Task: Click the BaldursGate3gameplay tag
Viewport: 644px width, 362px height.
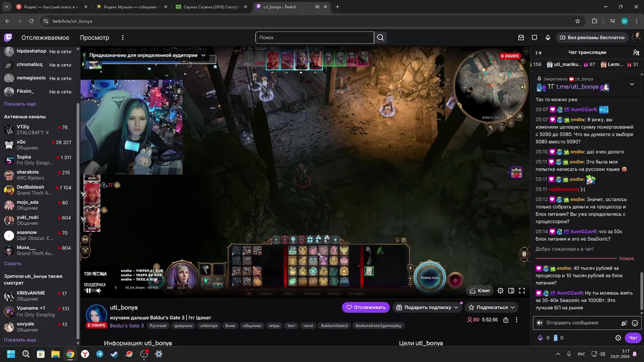Action: [x=378, y=326]
